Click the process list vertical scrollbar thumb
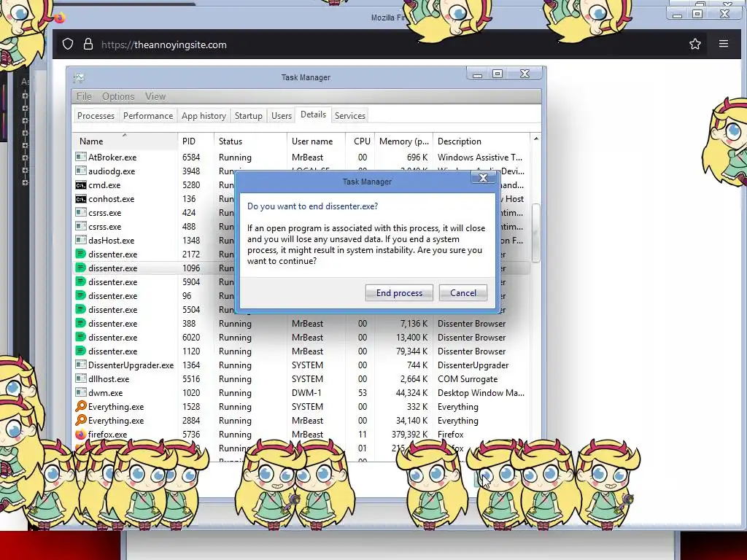This screenshot has width=747, height=560. tap(536, 233)
